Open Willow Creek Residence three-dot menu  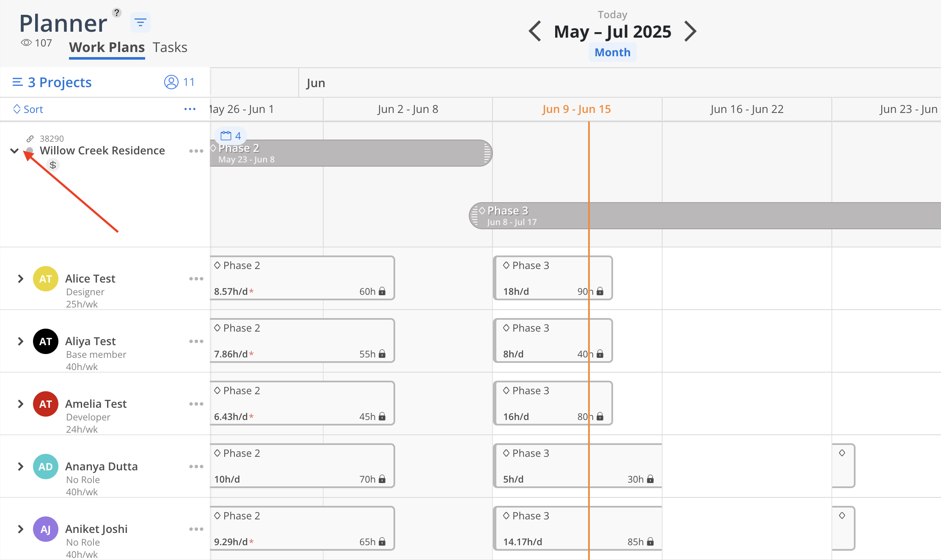pos(196,151)
